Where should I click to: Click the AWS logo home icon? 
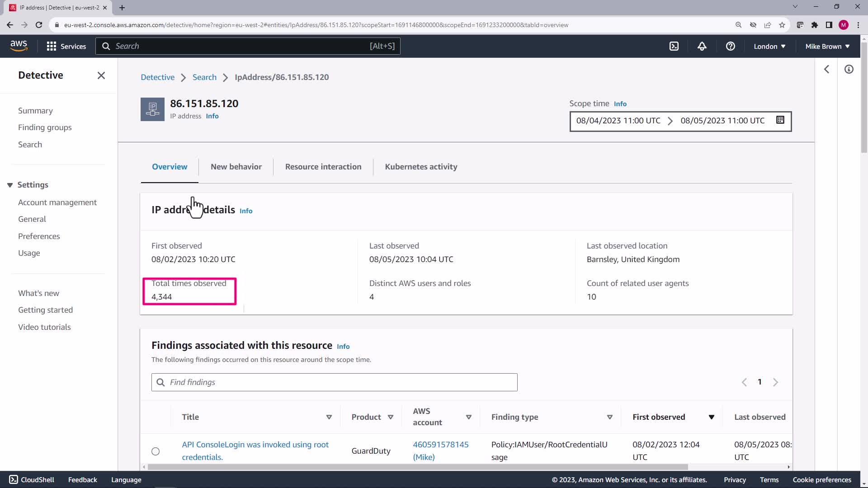tap(19, 46)
